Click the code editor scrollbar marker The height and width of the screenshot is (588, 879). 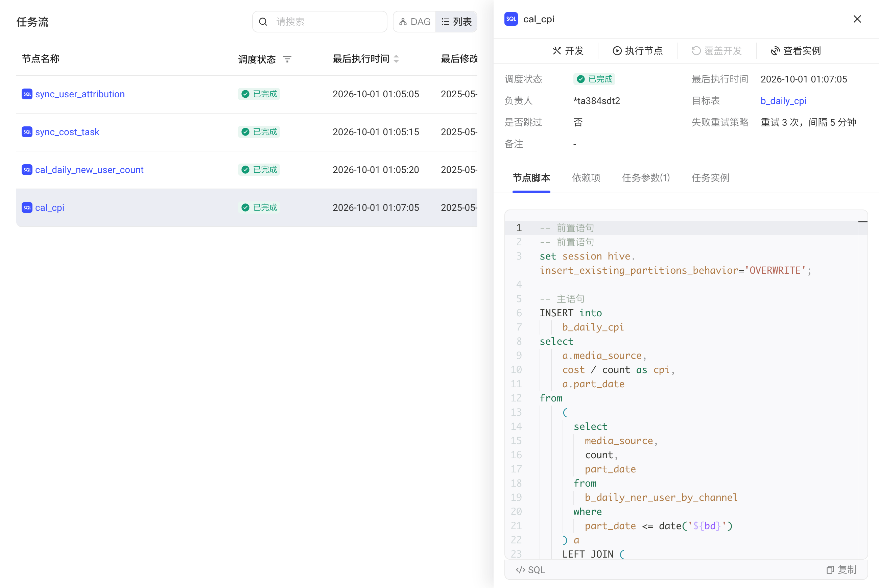[862, 222]
